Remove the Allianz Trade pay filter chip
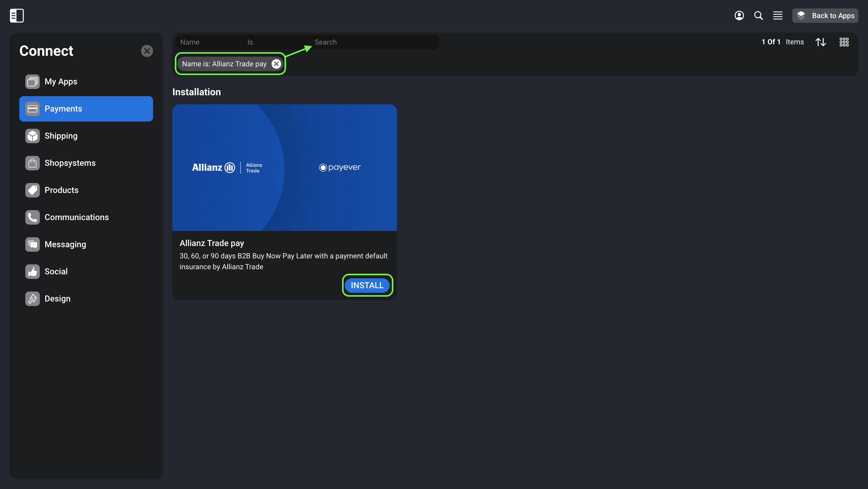 click(x=276, y=64)
